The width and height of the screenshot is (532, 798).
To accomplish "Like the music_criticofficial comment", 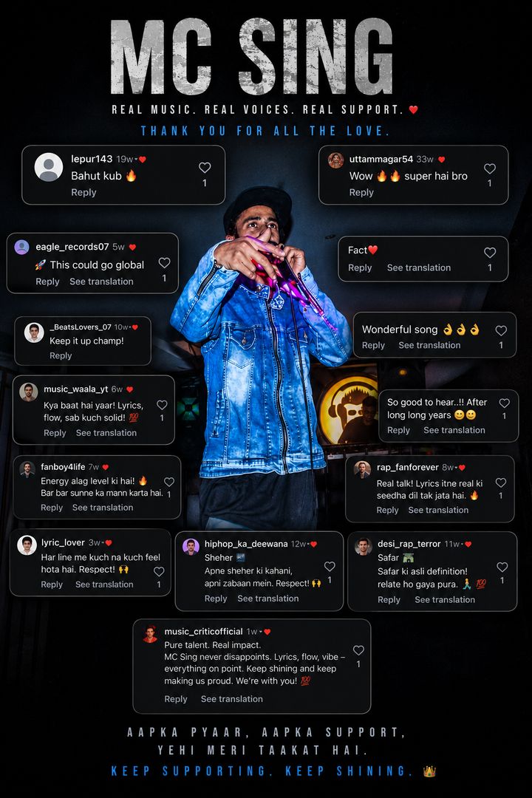I will coord(358,650).
